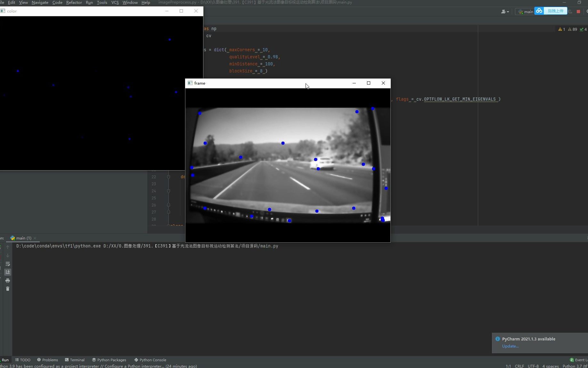This screenshot has height=368, width=588.
Task: Open the Terminal tool window
Action: (x=77, y=360)
